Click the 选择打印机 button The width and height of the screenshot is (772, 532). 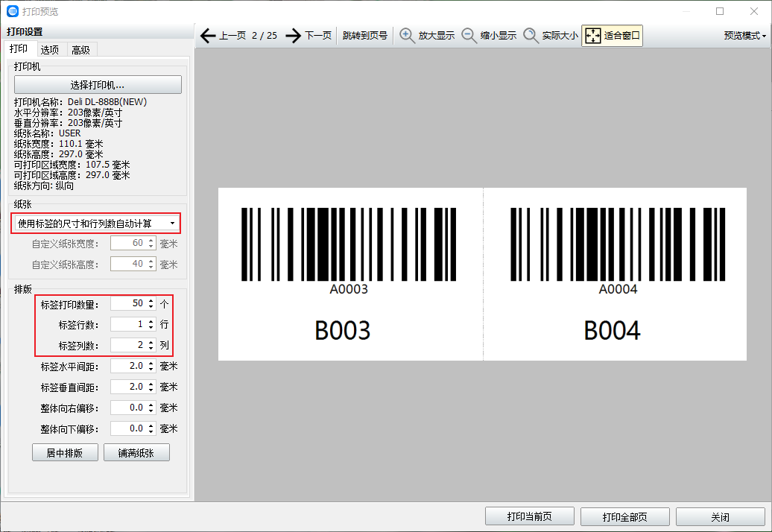coord(98,85)
